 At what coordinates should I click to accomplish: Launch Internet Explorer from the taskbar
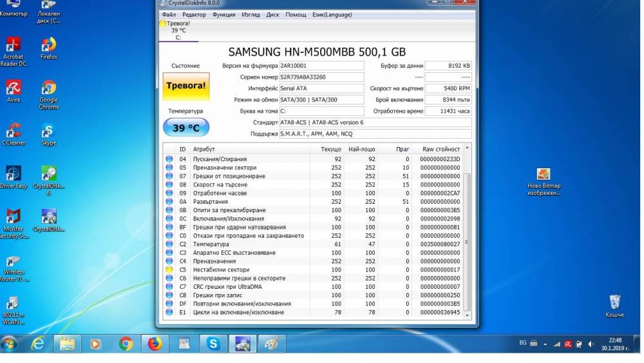pyautogui.click(x=38, y=344)
